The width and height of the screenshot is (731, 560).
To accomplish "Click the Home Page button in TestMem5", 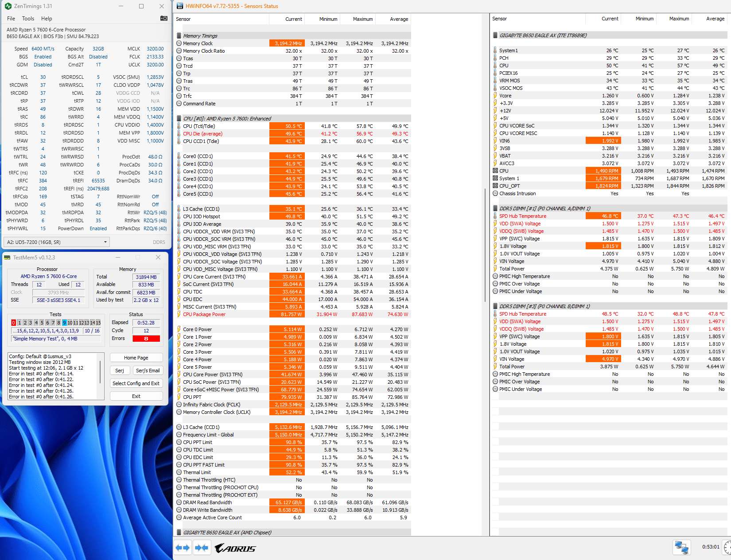I will (x=136, y=358).
